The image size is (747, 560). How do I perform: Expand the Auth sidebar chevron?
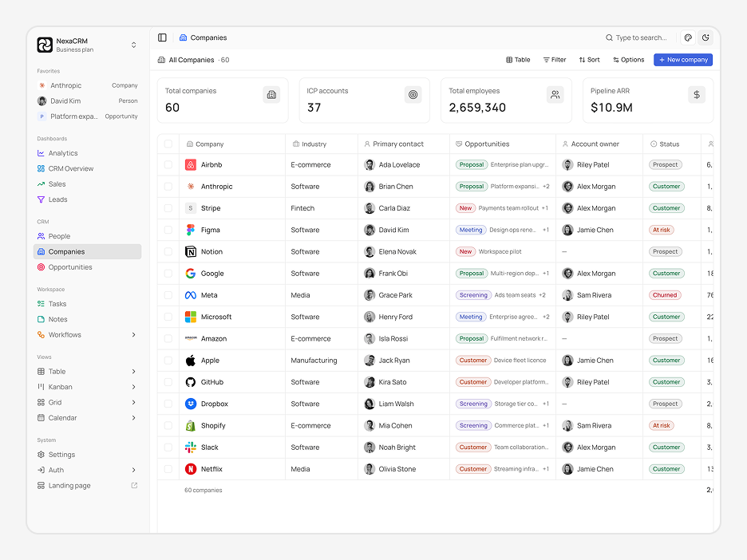tap(134, 470)
